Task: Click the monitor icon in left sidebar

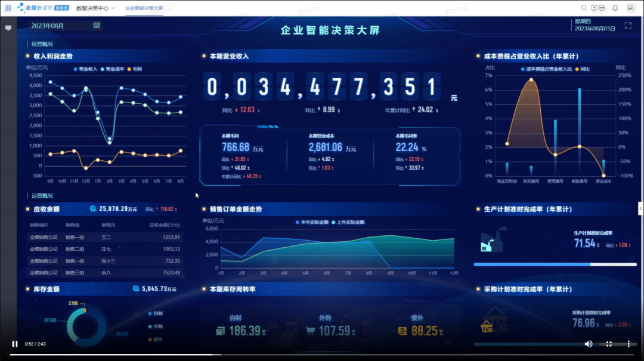Action: [x=8, y=28]
